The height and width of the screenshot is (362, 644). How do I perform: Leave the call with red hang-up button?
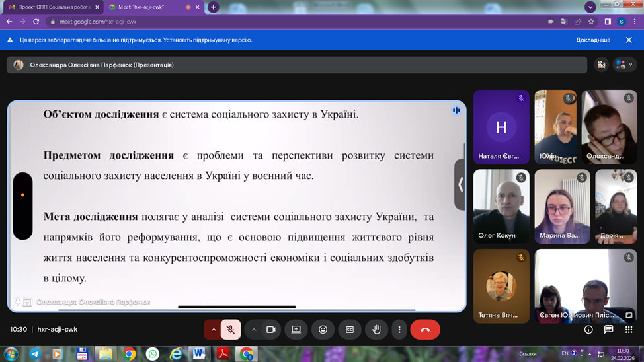tap(425, 329)
